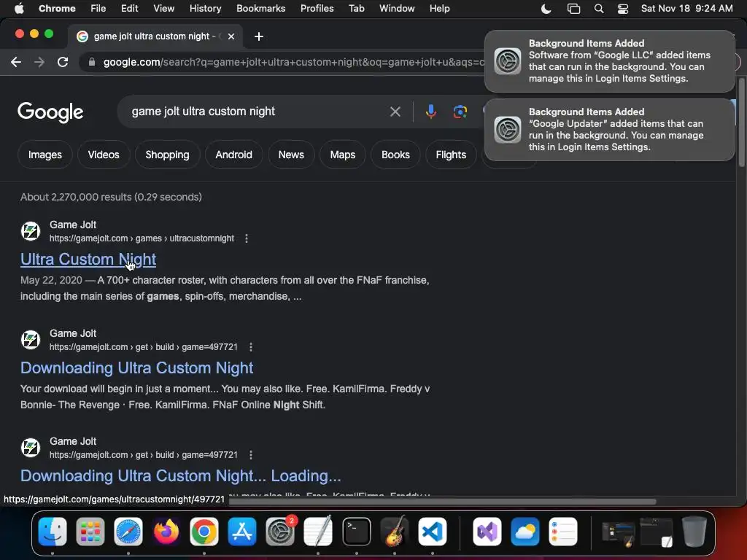
Task: Launch Firefox from the dock
Action: pos(166,532)
